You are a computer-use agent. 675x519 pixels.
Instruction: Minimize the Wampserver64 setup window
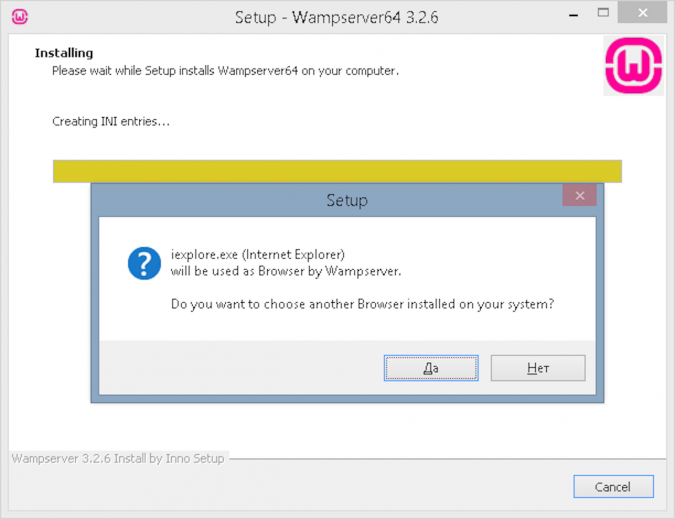point(572,16)
